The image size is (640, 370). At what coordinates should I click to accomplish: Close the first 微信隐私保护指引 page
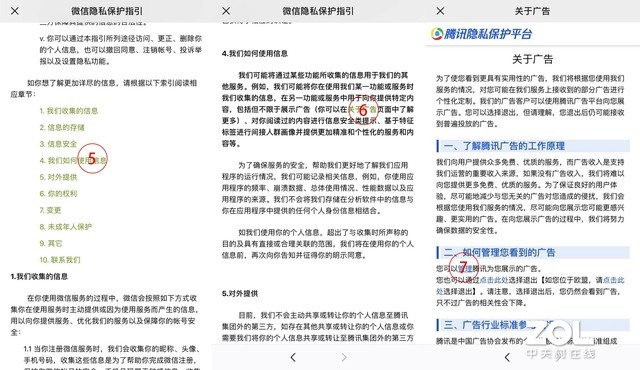pyautogui.click(x=15, y=11)
